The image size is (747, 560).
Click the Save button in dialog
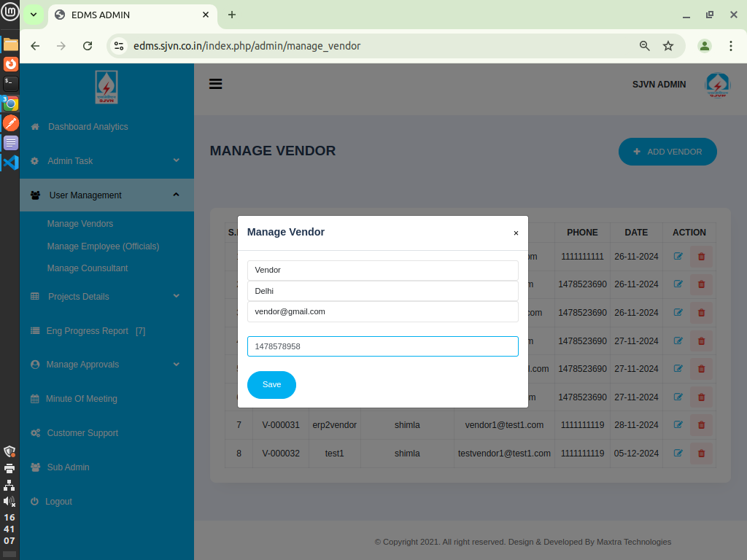[x=271, y=385]
